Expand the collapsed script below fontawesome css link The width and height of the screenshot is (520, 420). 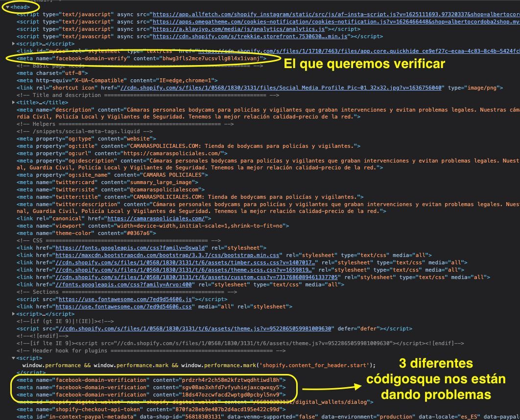tap(13, 314)
